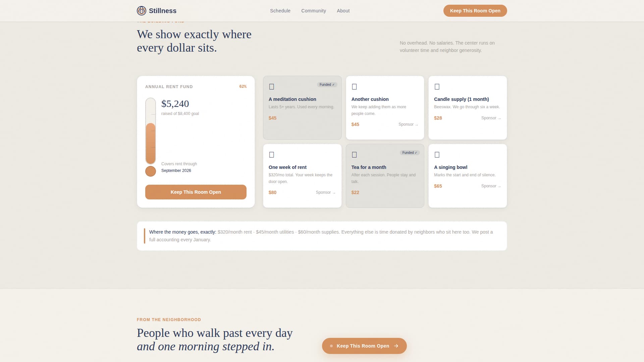This screenshot has width=644, height=362.
Task: Open the Schedule menu item
Action: pos(280,10)
